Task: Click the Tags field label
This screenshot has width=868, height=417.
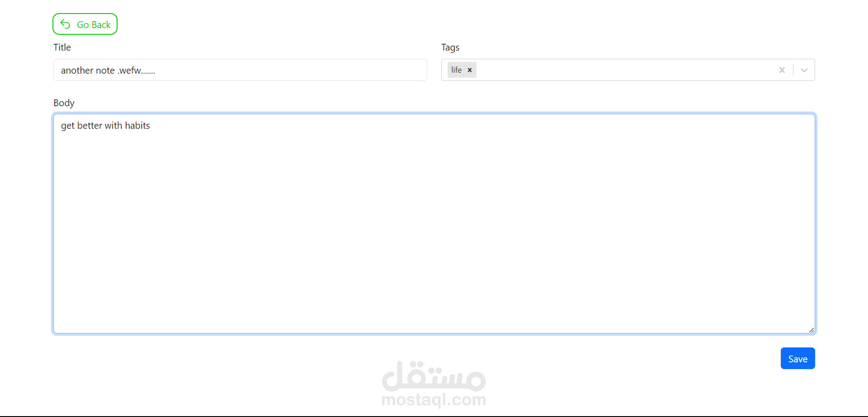Action: [x=450, y=47]
